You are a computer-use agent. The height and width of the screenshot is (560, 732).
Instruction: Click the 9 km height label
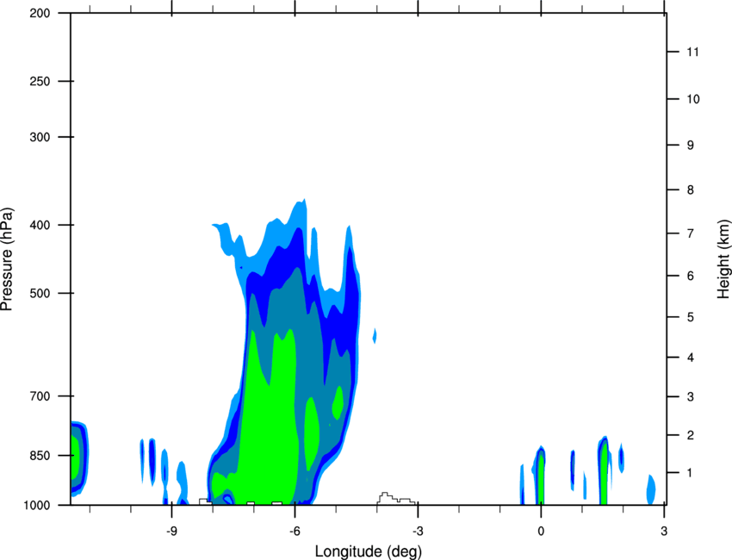pos(690,146)
